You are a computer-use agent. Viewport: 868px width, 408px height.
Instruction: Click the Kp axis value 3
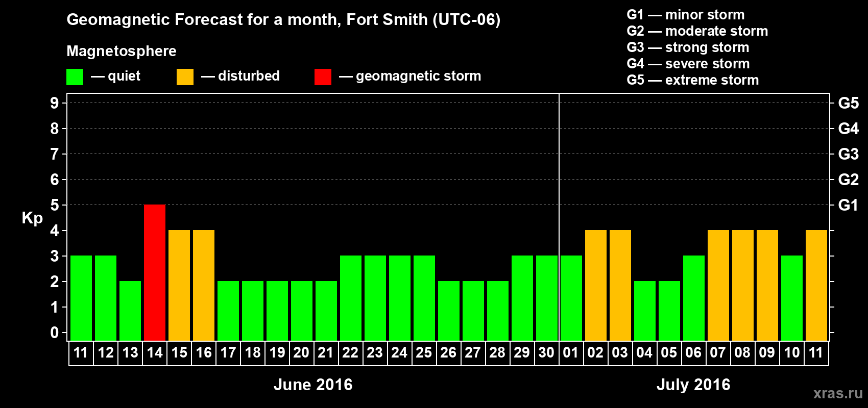(x=55, y=256)
